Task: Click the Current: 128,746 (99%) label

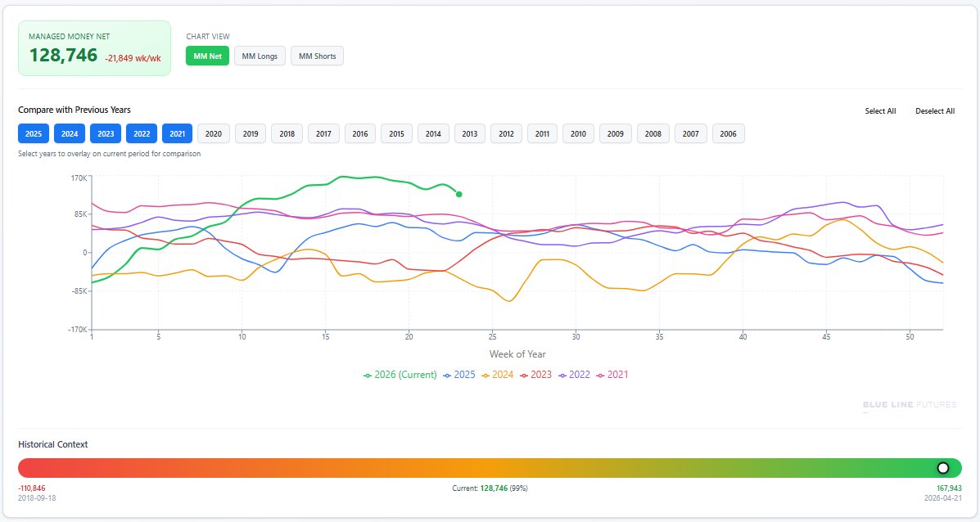Action: 490,488
